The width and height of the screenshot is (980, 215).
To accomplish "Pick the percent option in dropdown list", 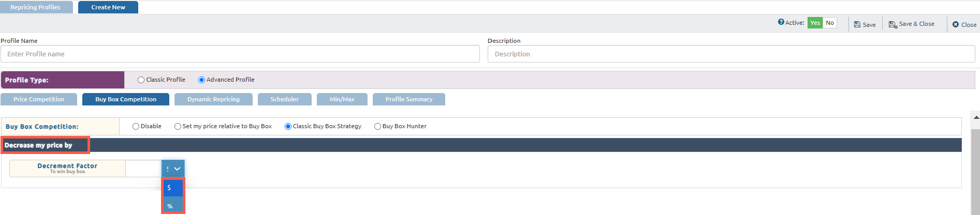I will coord(173,206).
